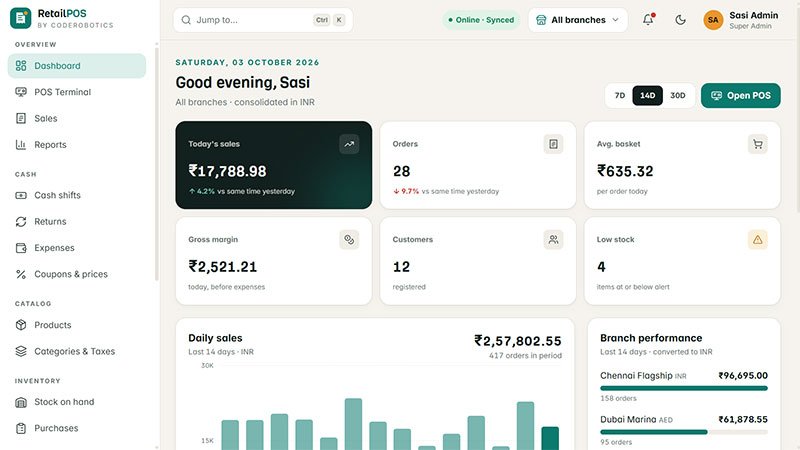The image size is (800, 450).
Task: Click the Open POS button
Action: [740, 95]
